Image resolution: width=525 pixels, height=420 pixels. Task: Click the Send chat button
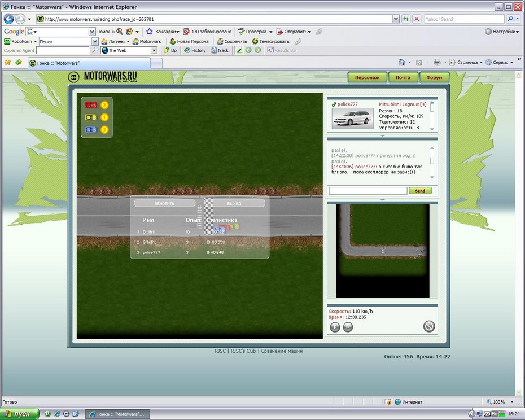coord(420,191)
